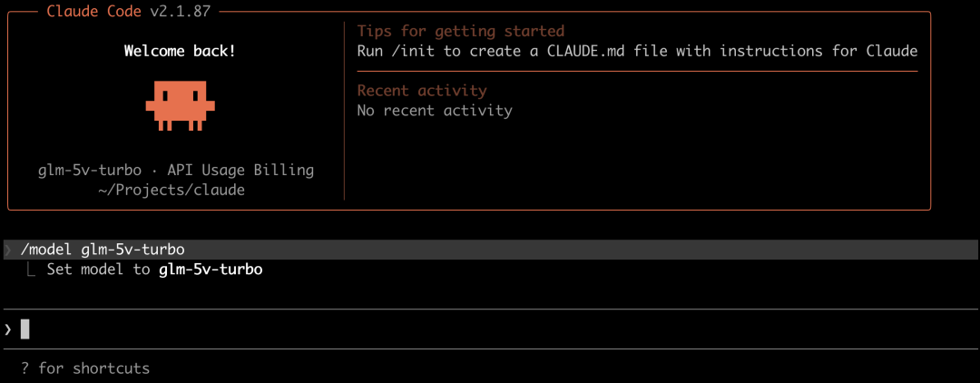Click the ? for shortcuts hint
Viewport: 980px width, 383px height.
[x=85, y=368]
